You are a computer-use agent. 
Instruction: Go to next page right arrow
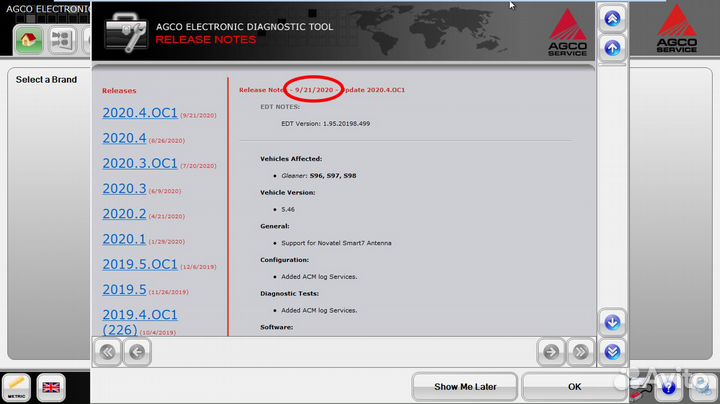(x=551, y=352)
